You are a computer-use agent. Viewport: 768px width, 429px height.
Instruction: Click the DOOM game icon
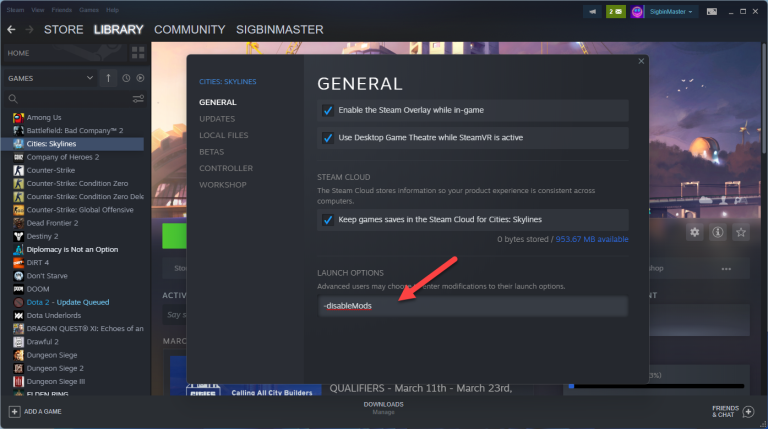[18, 289]
